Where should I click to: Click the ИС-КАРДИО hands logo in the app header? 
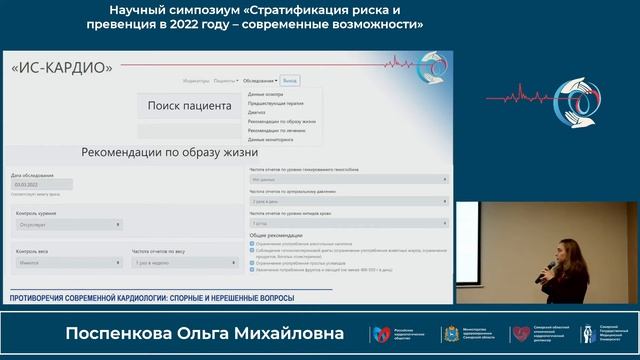(x=432, y=67)
